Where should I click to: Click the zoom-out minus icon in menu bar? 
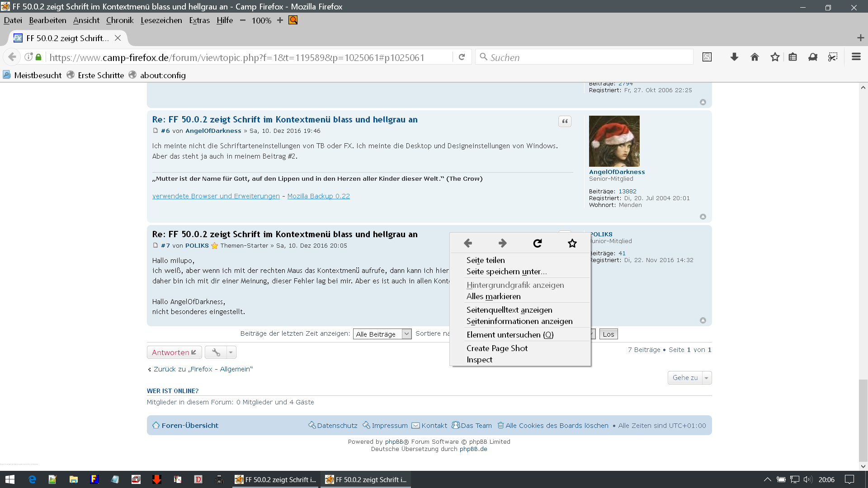pyautogui.click(x=243, y=20)
